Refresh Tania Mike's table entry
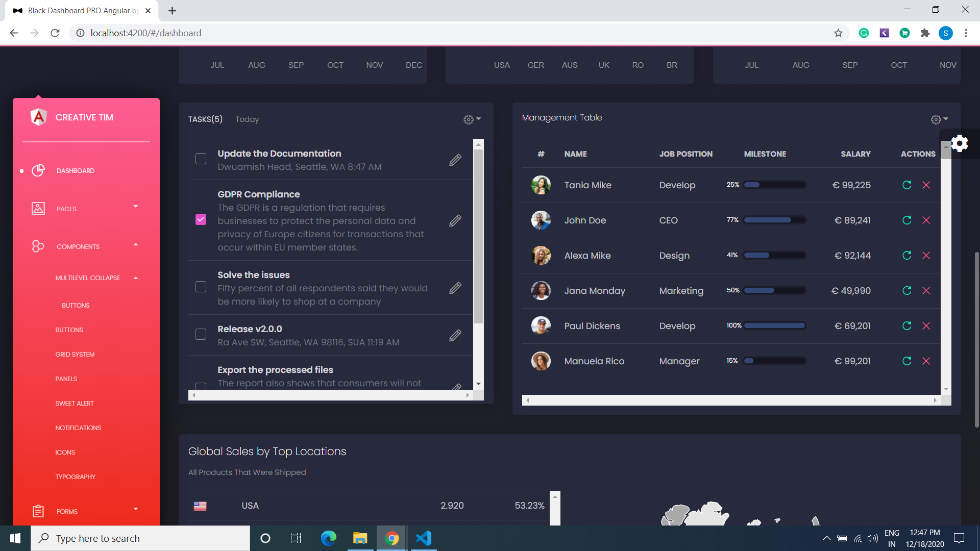The image size is (980, 551). (x=908, y=185)
